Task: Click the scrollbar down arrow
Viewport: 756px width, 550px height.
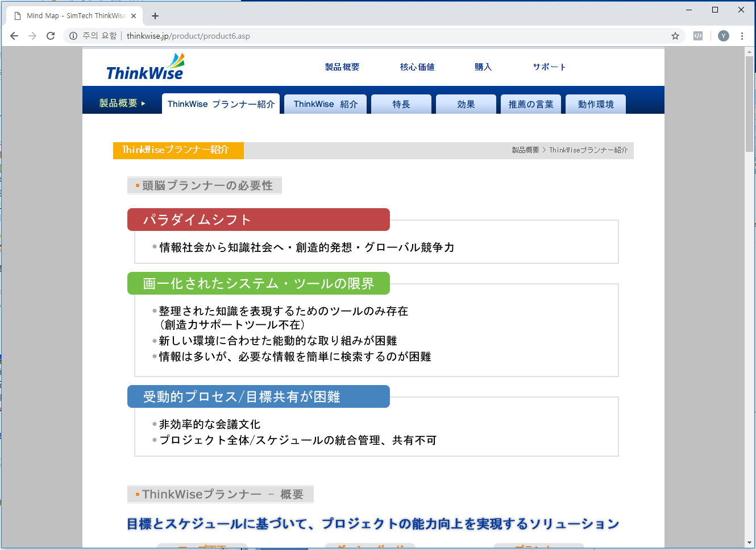Action: [749, 543]
